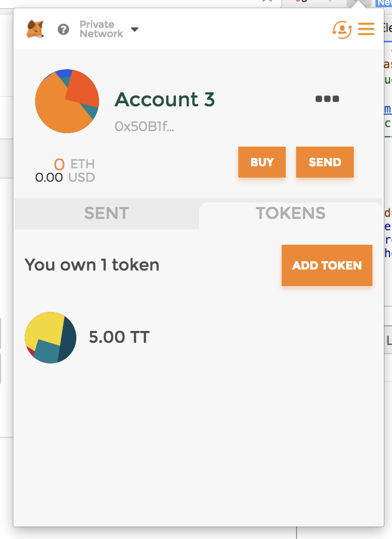Expand the network dropdown arrow
Screen dimensions: 392x539
[x=135, y=29]
